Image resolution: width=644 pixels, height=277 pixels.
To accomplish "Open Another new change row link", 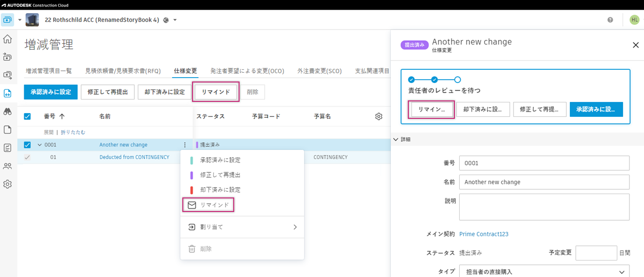I will coord(123,145).
